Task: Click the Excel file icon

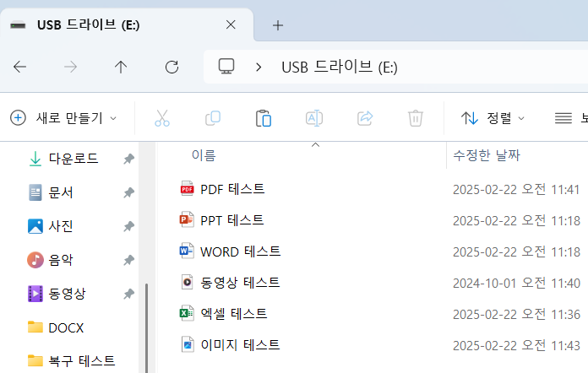Action: tap(187, 313)
